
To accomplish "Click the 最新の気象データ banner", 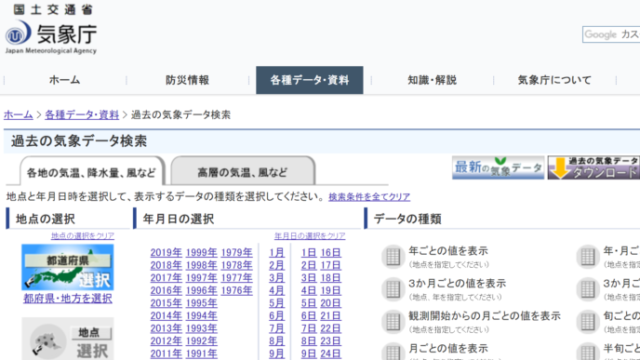I will [x=498, y=167].
